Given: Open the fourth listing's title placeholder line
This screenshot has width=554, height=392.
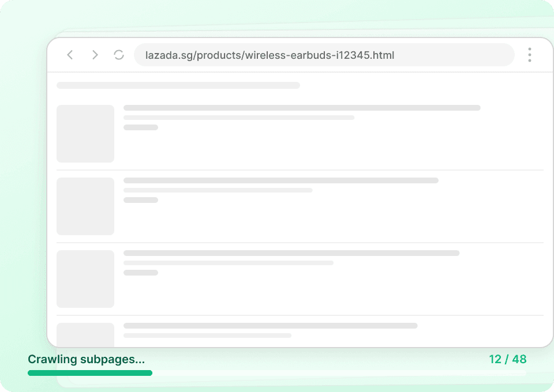Looking at the screenshot, I should point(270,326).
